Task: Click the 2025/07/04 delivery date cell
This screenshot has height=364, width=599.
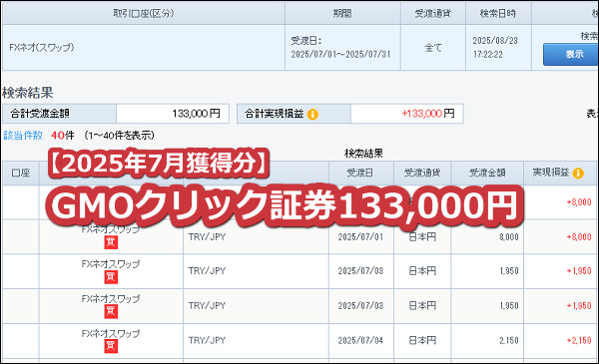Action: pos(360,340)
